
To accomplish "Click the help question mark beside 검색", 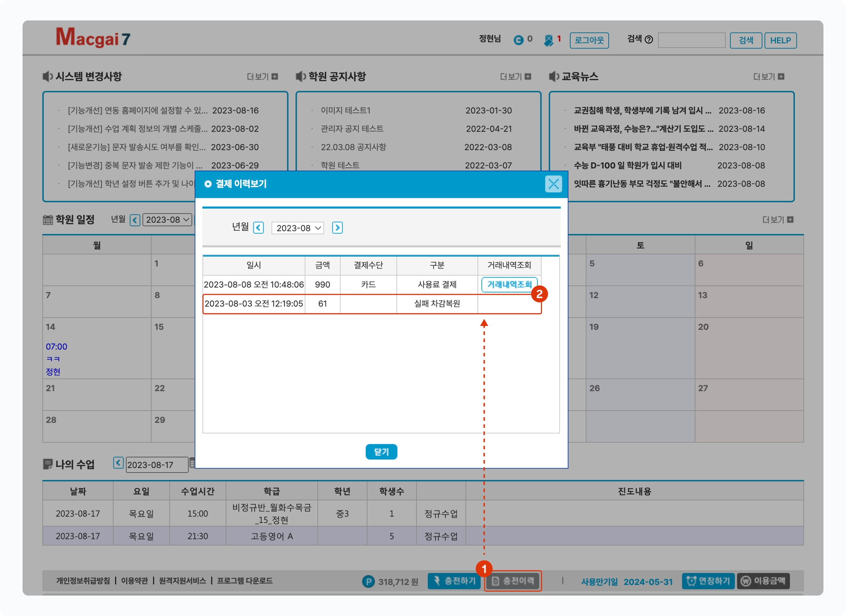I will [x=649, y=40].
